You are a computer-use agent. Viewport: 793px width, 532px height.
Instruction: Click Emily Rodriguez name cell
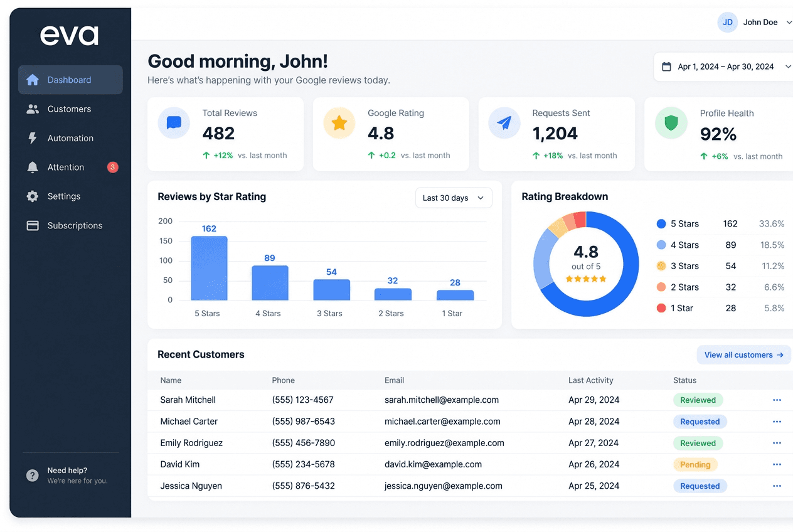pyautogui.click(x=191, y=443)
